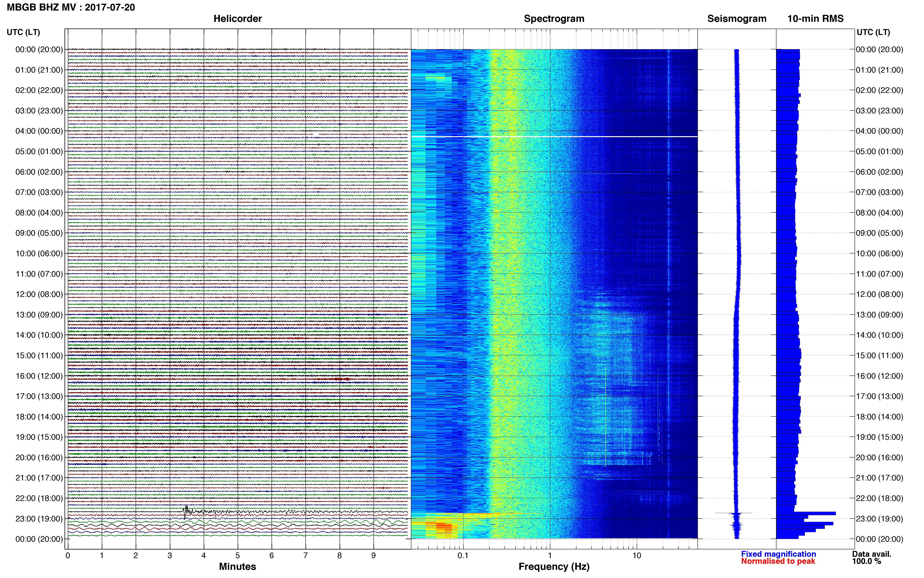Click '20:00 (16:00)' on the left time axis
The image size is (924, 578).
(39, 458)
